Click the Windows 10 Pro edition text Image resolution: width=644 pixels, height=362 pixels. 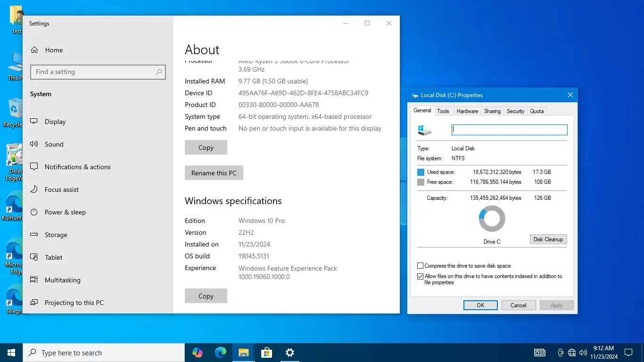coord(262,221)
